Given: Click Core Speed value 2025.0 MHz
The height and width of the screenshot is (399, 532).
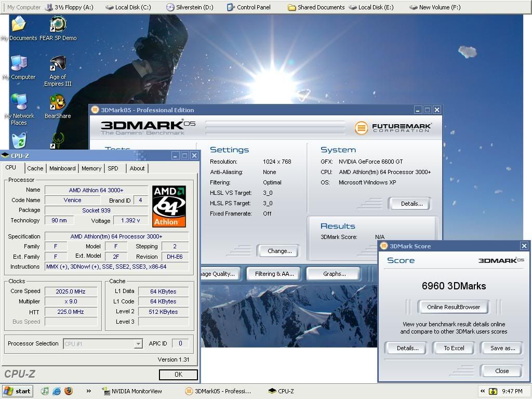Looking at the screenshot, I should (71, 291).
